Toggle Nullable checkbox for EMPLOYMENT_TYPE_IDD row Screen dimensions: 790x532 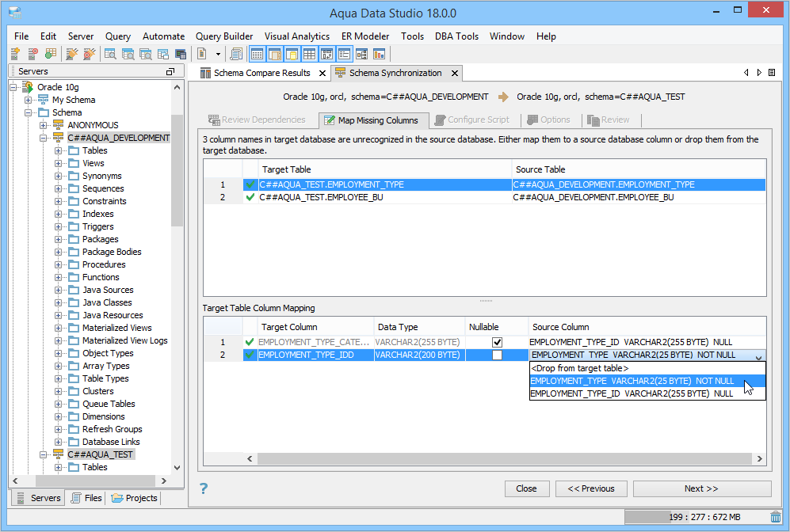point(498,355)
